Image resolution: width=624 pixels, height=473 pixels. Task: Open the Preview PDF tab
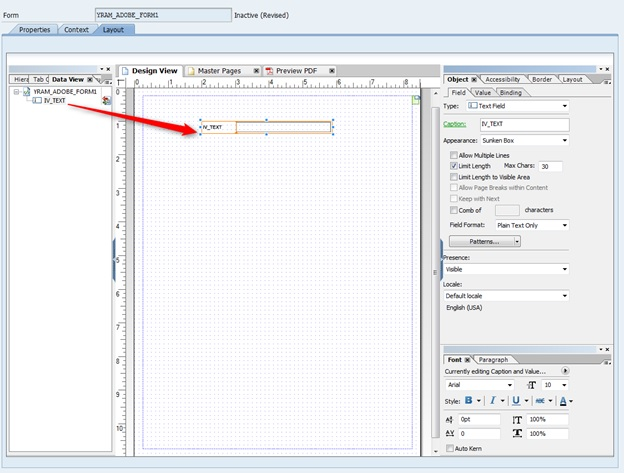[296, 71]
